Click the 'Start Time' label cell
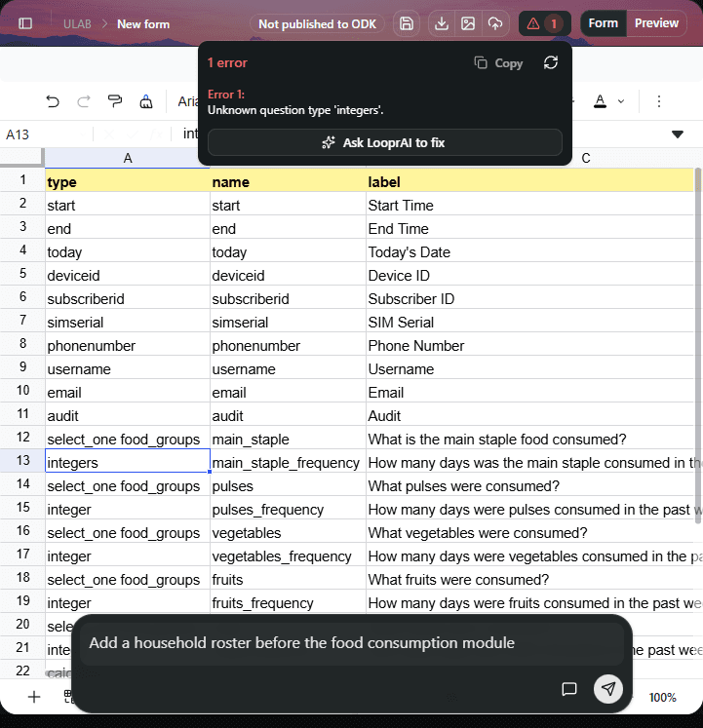The width and height of the screenshot is (703, 728). [x=529, y=204]
